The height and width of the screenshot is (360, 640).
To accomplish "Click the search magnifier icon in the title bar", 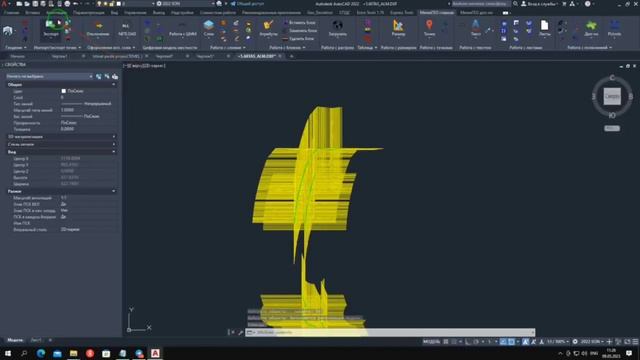I will click(x=515, y=4).
